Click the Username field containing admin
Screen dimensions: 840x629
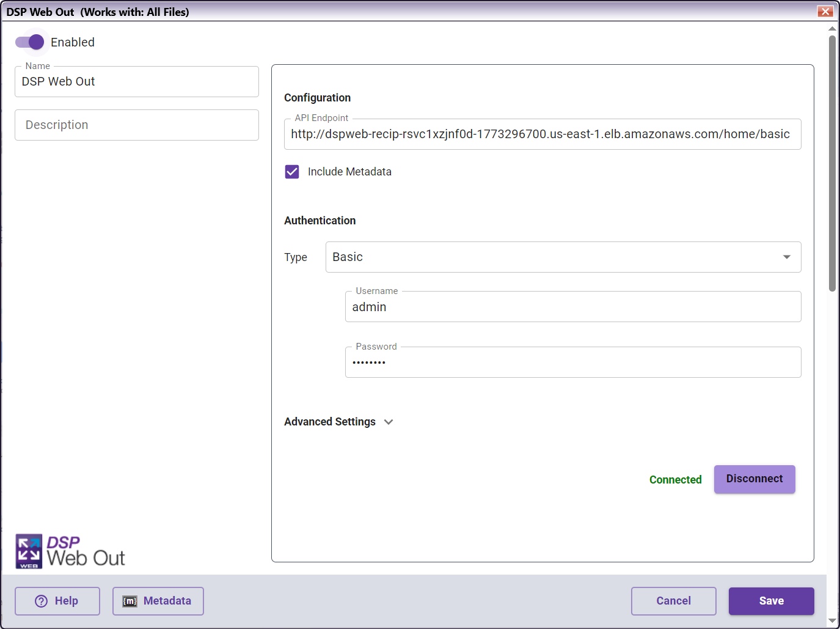pos(573,307)
